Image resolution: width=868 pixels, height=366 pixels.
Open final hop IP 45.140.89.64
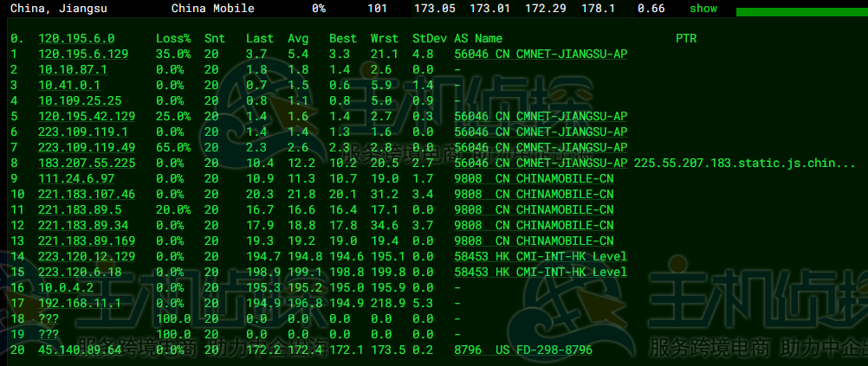(x=80, y=350)
